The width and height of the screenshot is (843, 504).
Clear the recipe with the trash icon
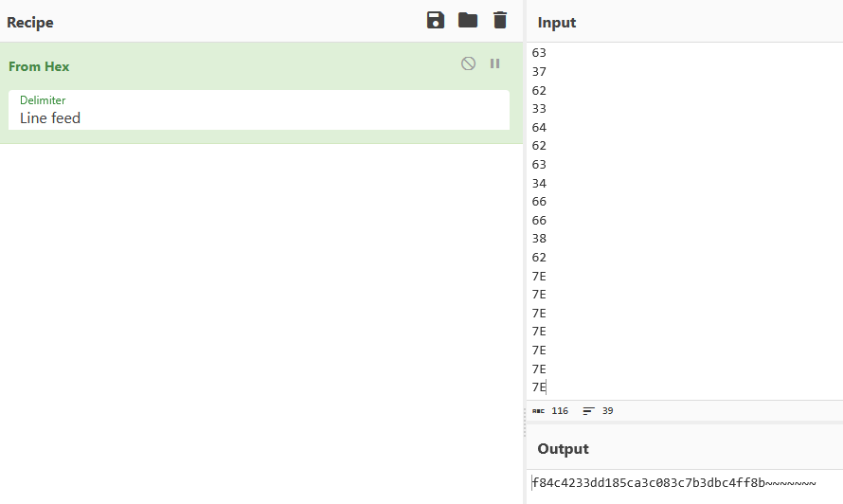[x=500, y=21]
